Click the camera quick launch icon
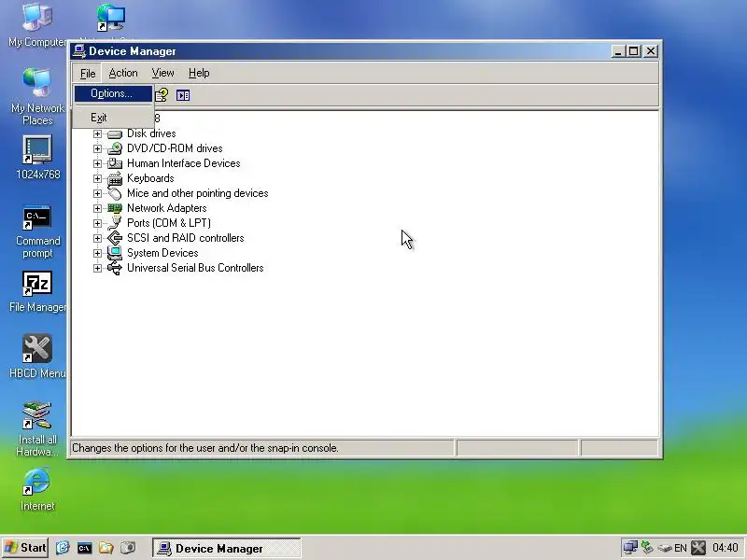 click(128, 548)
